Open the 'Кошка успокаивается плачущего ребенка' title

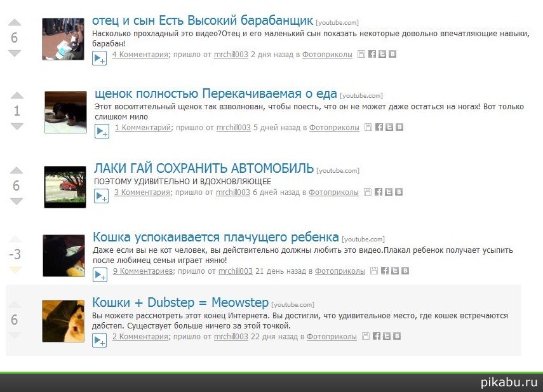click(x=215, y=238)
